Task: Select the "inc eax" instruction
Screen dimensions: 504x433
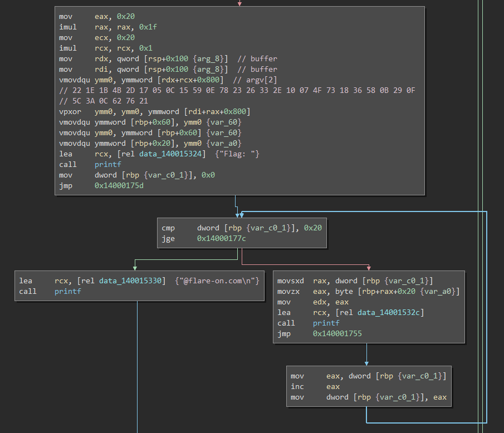Action: [315, 387]
